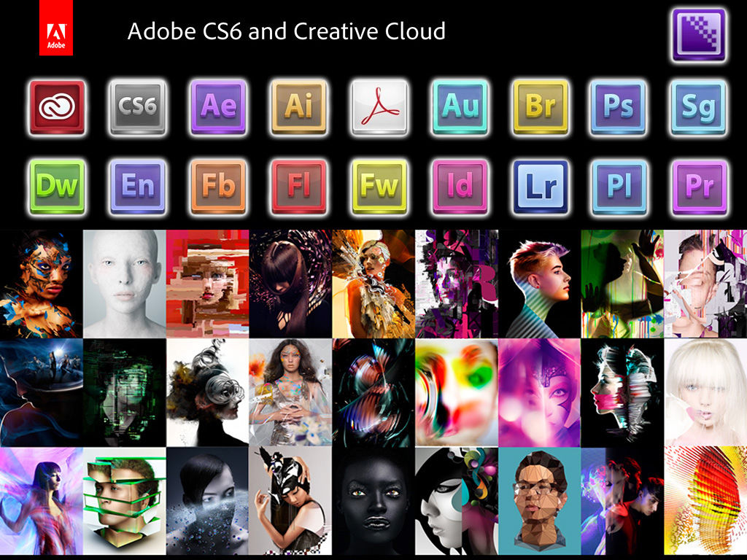Launch Photoshop via the Ps icon
The image size is (747, 560).
pyautogui.click(x=619, y=107)
